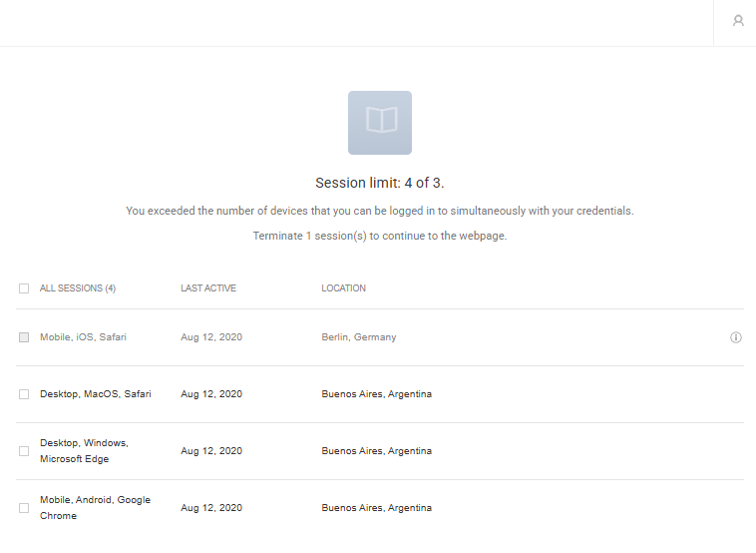The width and height of the screenshot is (756, 553).
Task: Click the date in the Android Chrome row
Action: pyautogui.click(x=211, y=508)
